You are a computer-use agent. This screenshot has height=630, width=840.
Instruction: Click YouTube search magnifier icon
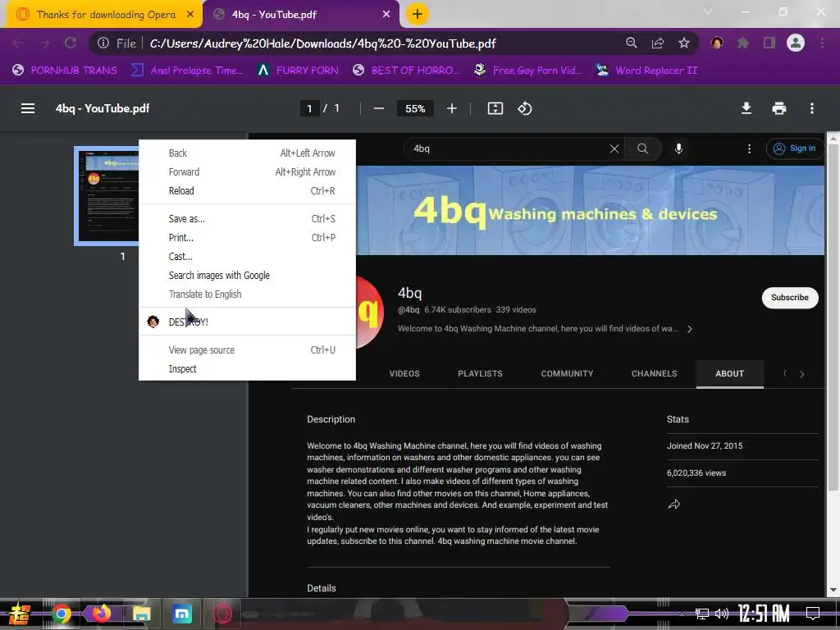point(643,149)
